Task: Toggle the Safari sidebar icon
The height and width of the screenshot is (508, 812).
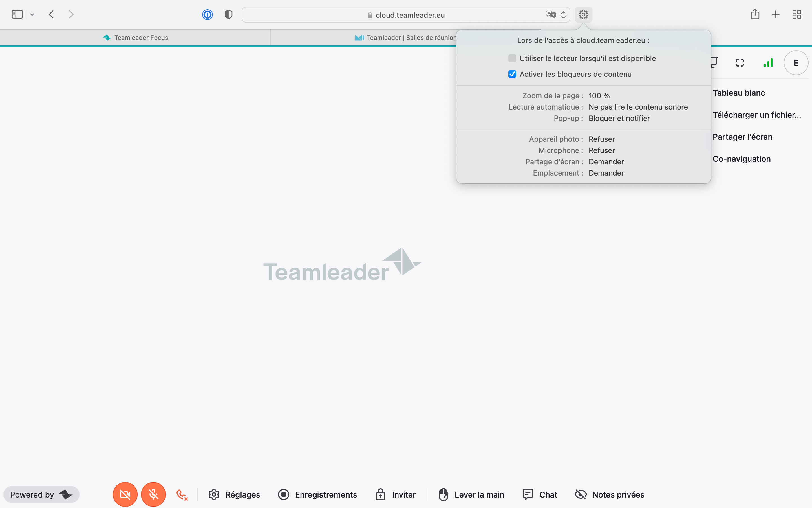Action: point(17,14)
